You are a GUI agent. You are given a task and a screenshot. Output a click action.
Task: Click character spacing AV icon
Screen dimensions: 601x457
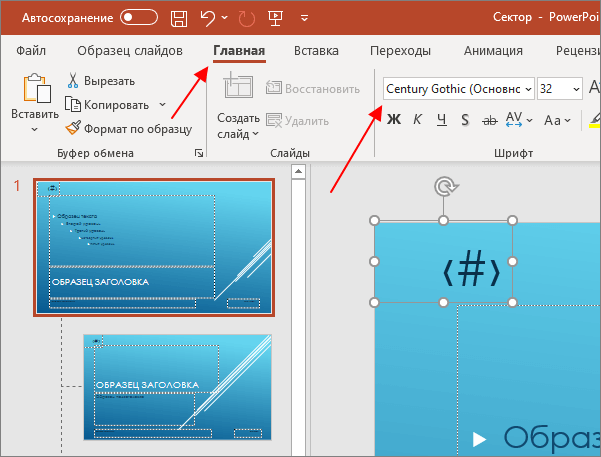pos(514,120)
